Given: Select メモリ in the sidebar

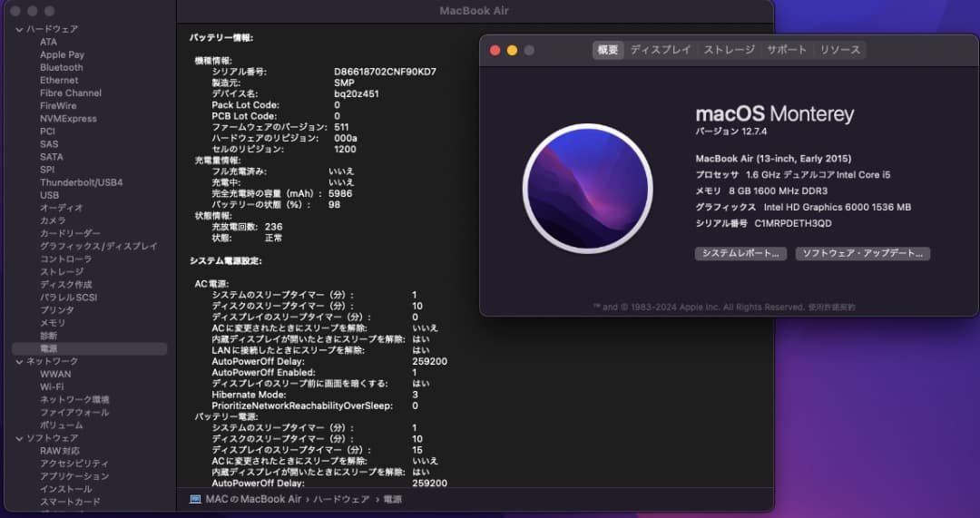Looking at the screenshot, I should click(53, 323).
